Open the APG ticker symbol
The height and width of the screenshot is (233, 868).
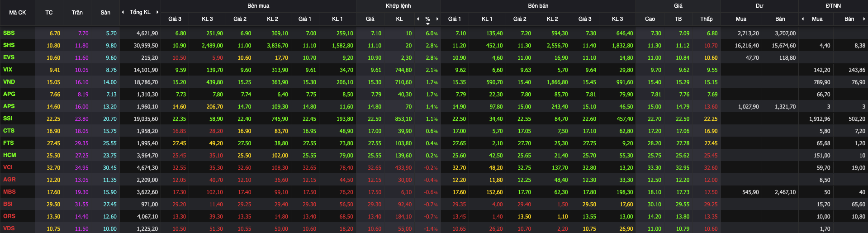(x=9, y=94)
